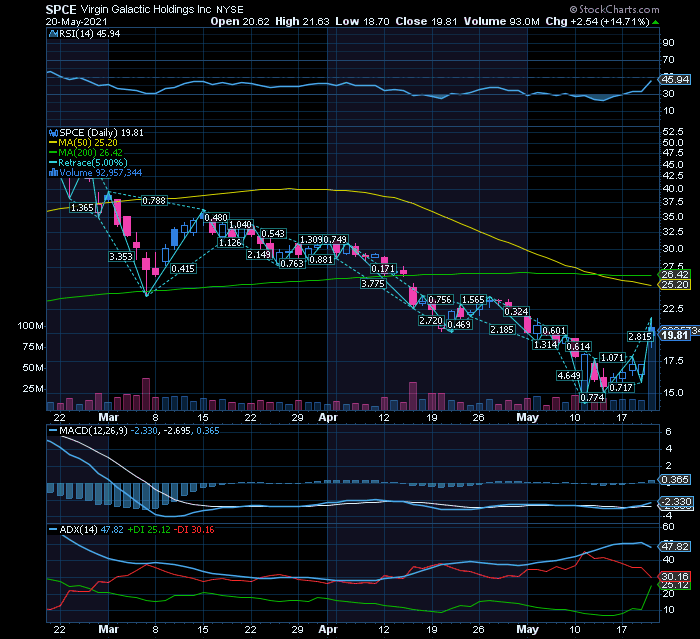This screenshot has height=639, width=700.
Task: Click the 0.480 retrace label
Action: [217, 217]
